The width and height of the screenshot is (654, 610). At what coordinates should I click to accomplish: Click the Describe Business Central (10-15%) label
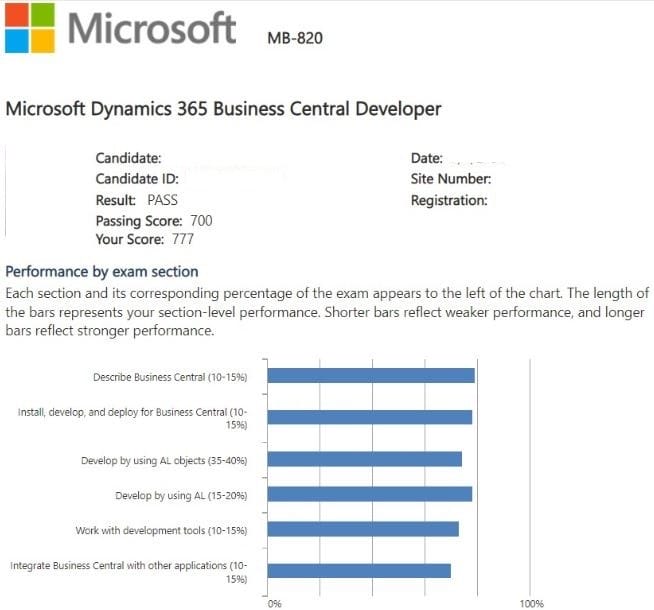pyautogui.click(x=169, y=377)
